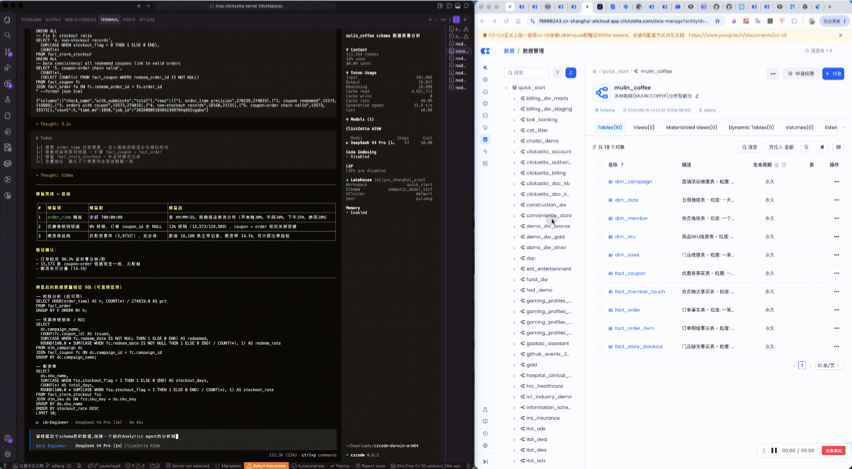The width and height of the screenshot is (852, 469).
Task: Open the GITLENS panel tab
Action: tap(147, 20)
